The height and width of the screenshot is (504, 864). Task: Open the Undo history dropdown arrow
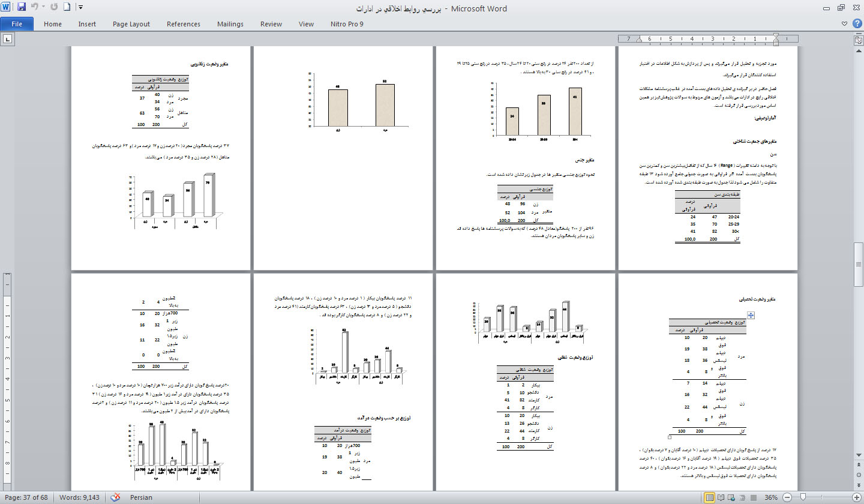(43, 8)
